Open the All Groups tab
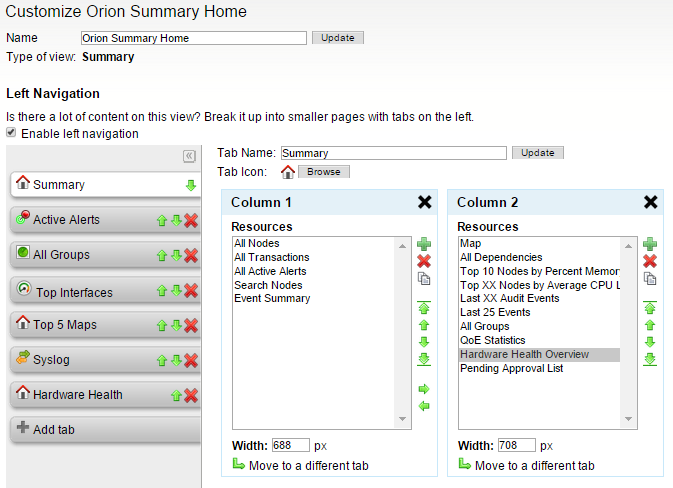The width and height of the screenshot is (673, 488). tap(106, 255)
